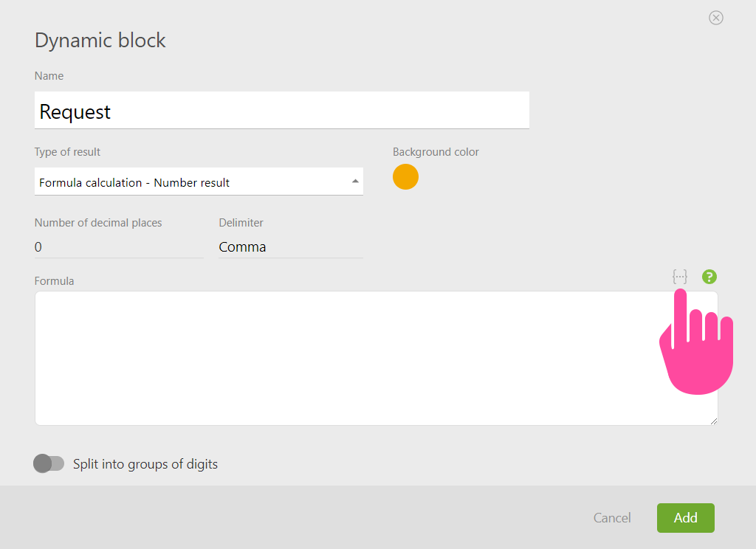Open the variable insert curly-braces icon
756x549 pixels.
[x=680, y=277]
